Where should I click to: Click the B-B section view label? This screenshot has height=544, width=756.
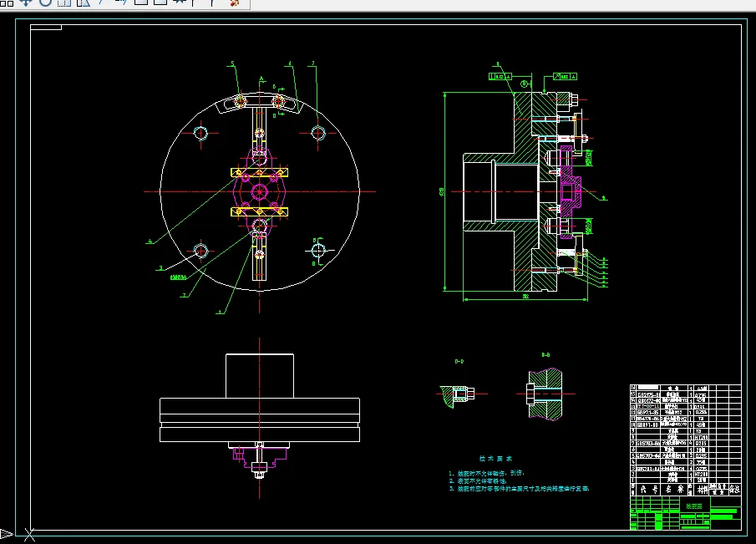(545, 355)
